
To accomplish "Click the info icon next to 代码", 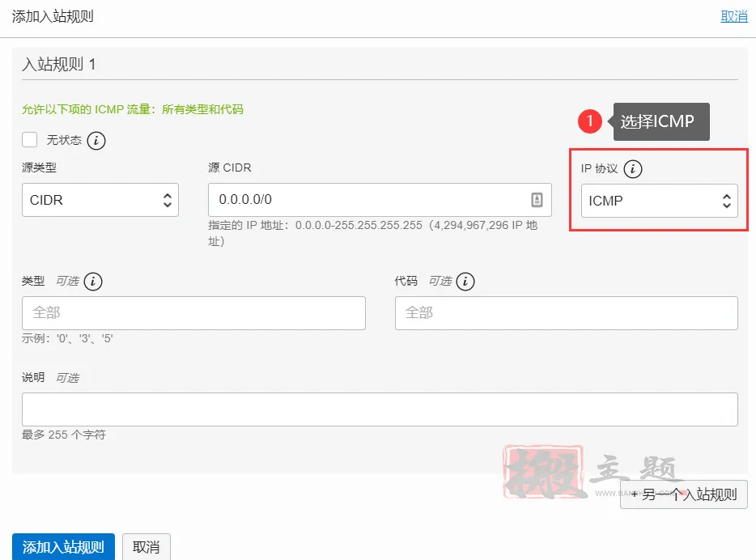I will [465, 282].
